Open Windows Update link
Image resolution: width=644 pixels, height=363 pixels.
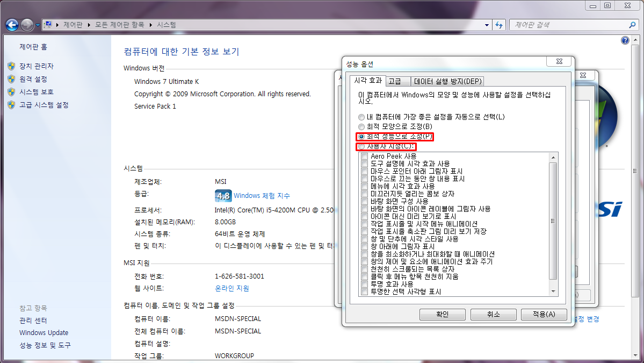(44, 332)
